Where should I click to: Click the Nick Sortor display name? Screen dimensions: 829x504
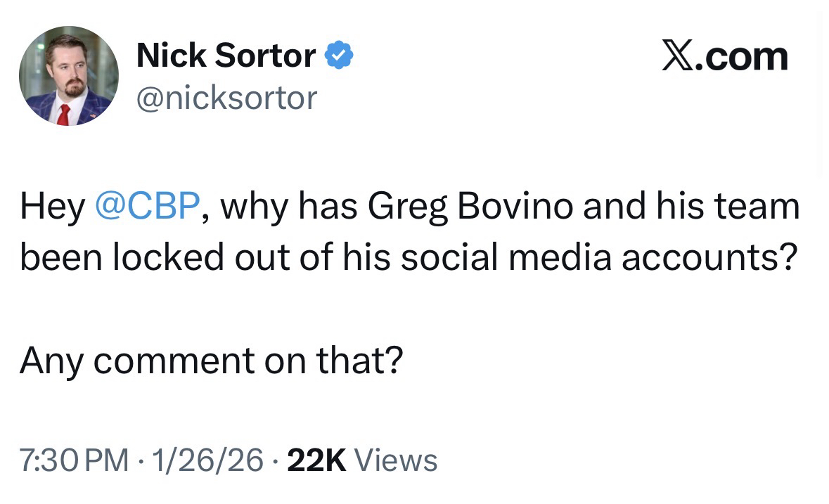226,56
